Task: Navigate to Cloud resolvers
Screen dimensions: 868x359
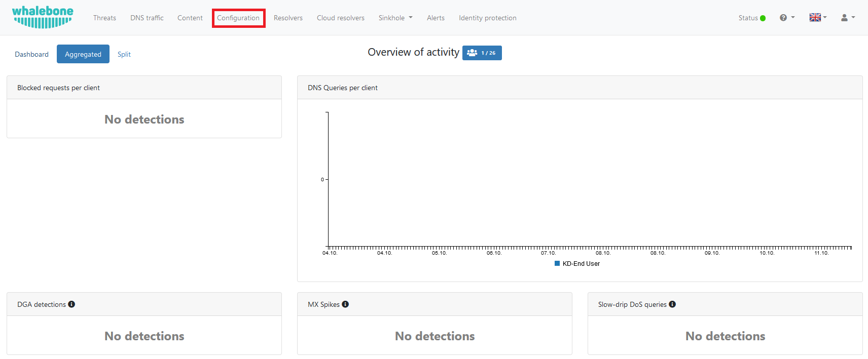Action: 340,18
